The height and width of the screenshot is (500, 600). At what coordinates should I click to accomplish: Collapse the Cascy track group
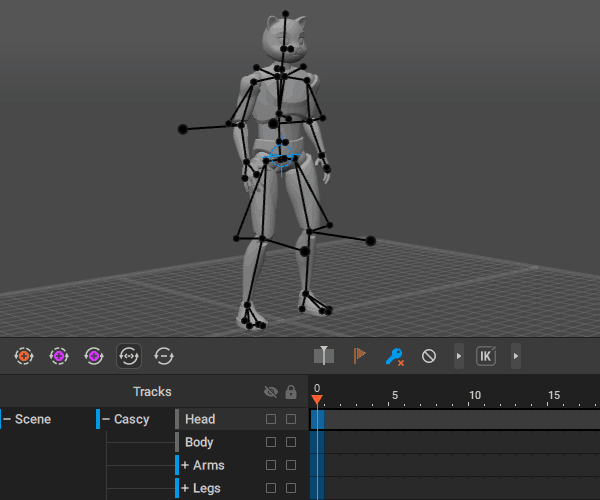click(106, 419)
